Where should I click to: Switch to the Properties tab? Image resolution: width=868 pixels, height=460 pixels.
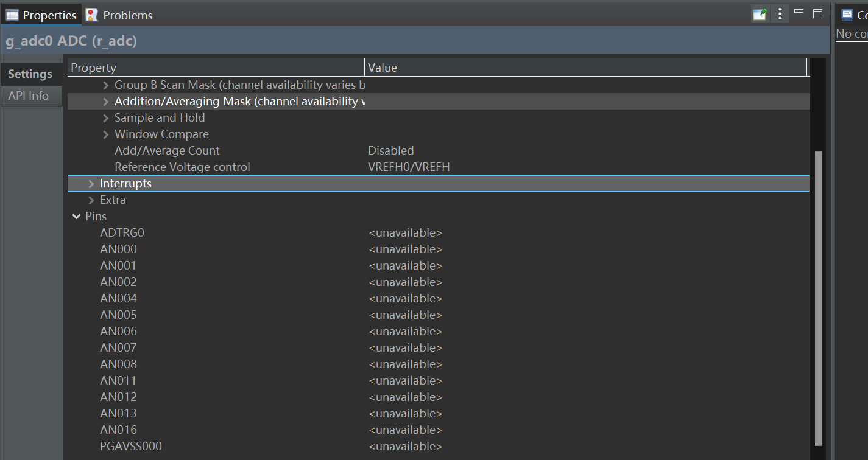click(41, 15)
